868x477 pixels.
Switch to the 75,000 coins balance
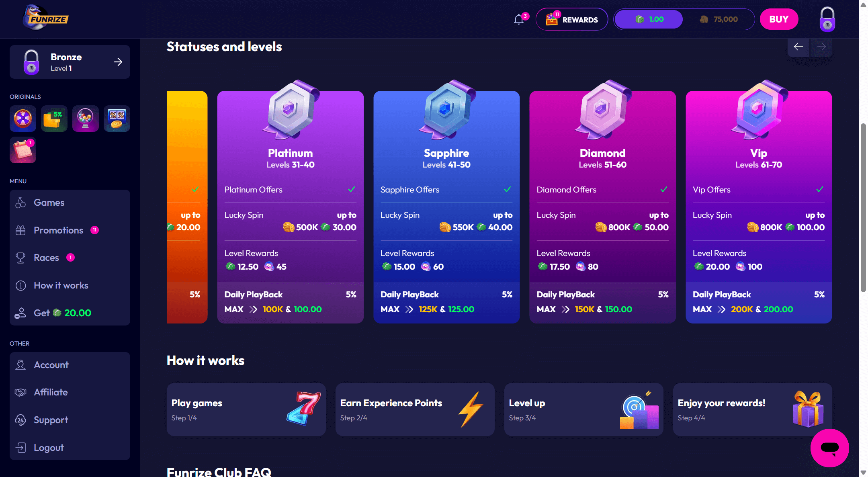coord(719,19)
